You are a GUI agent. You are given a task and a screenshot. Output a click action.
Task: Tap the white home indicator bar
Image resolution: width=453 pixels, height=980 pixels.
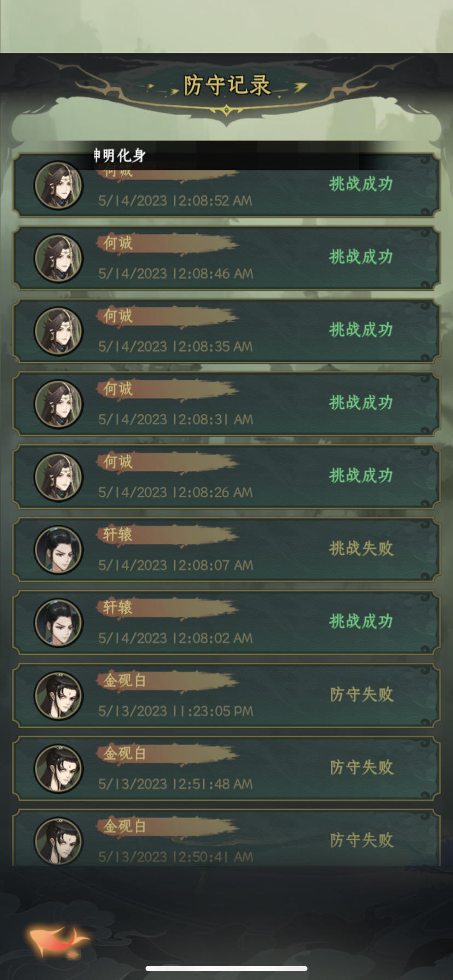click(x=226, y=969)
